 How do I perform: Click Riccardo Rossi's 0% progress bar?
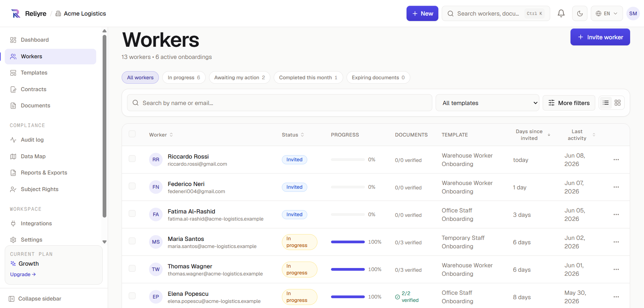click(x=348, y=160)
